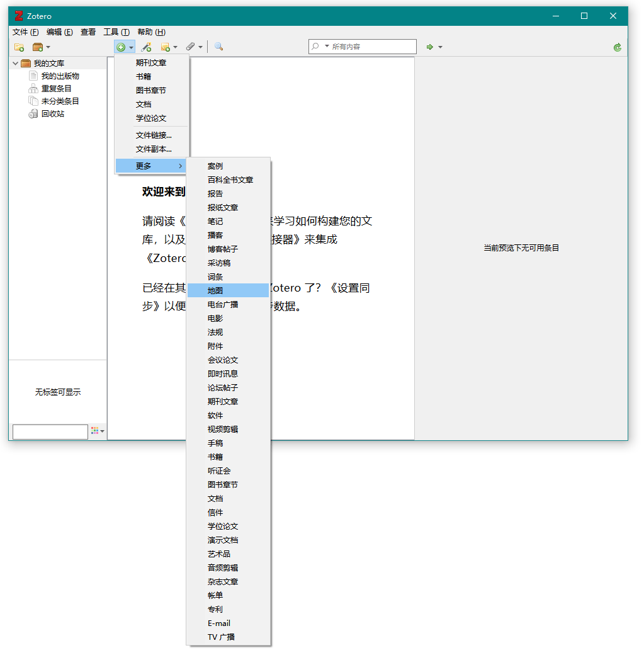The width and height of the screenshot is (644, 660).
Task: Collapse the 我的文库 tree node
Action: tap(15, 64)
